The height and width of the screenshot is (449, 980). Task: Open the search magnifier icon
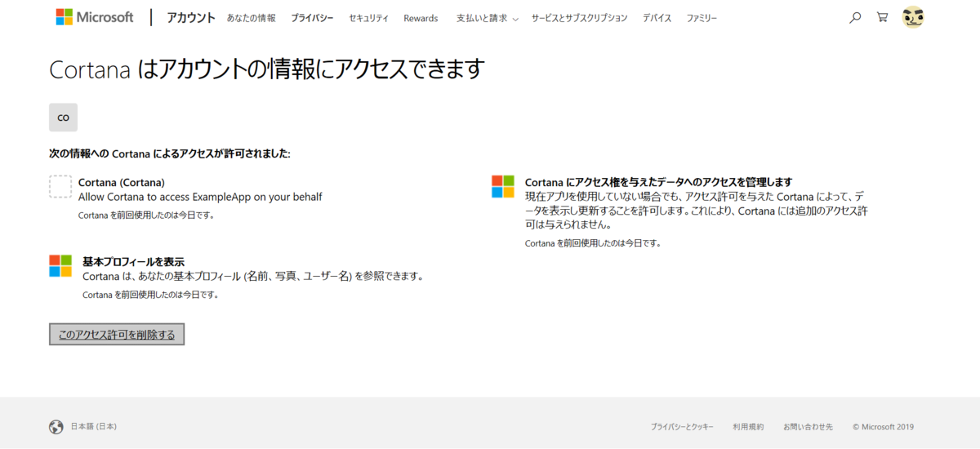(855, 17)
